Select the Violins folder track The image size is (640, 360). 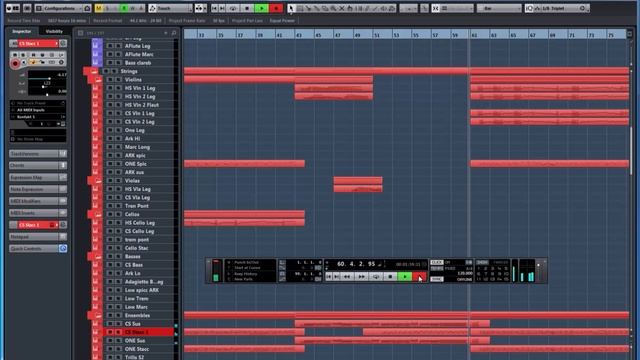(133, 80)
